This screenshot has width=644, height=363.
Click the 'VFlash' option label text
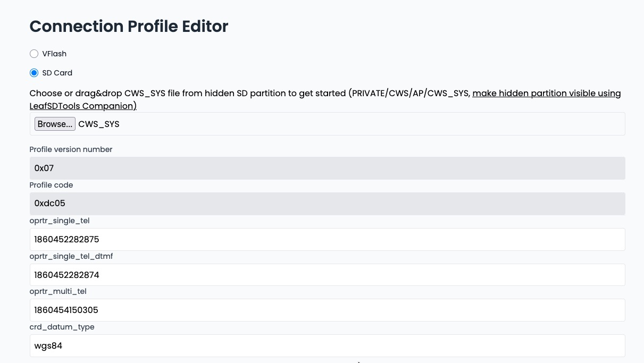coord(54,54)
